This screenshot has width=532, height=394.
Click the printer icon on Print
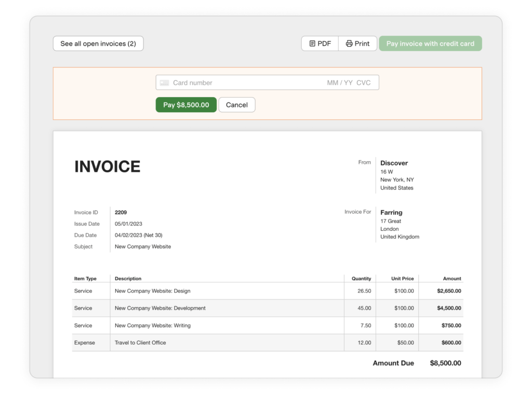(x=349, y=44)
